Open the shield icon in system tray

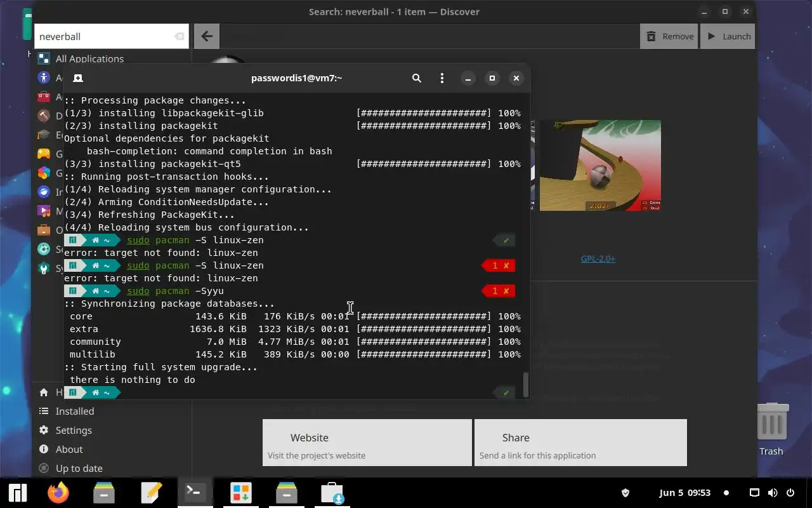[625, 493]
